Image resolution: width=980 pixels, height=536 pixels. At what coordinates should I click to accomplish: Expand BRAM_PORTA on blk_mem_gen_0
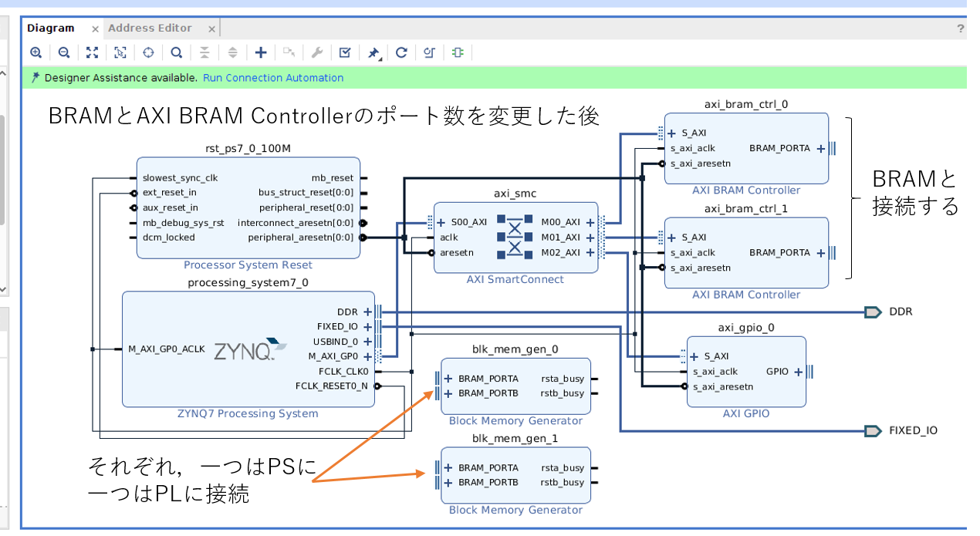tap(448, 379)
